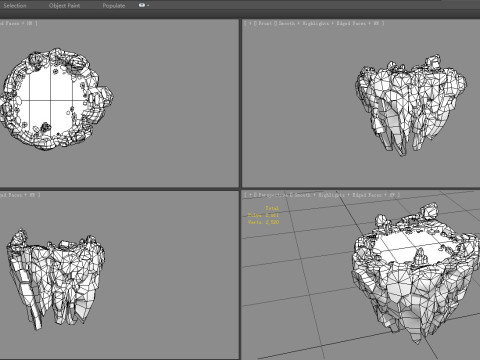Open the Front viewport [+] general menu
Viewport: 480px width, 360px height.
click(x=250, y=23)
